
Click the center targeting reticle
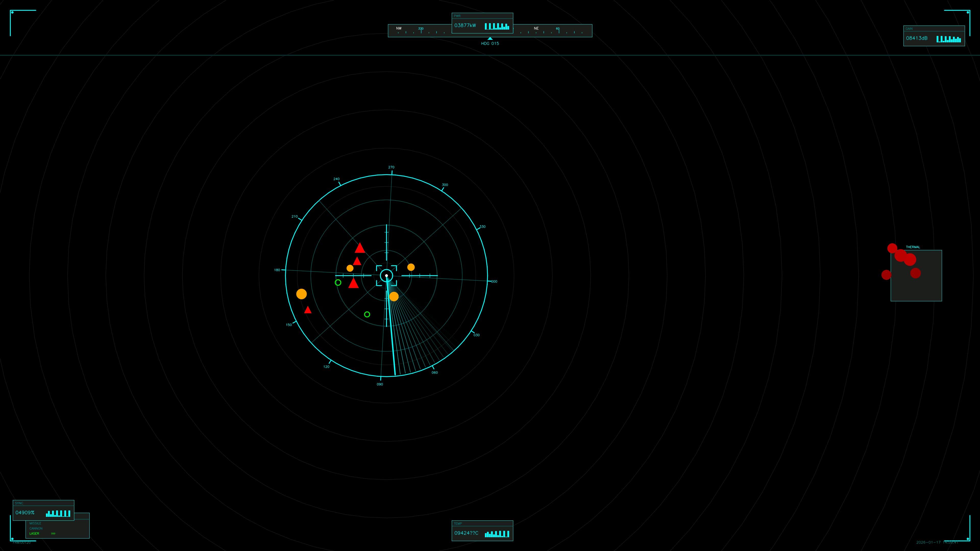coord(387,276)
